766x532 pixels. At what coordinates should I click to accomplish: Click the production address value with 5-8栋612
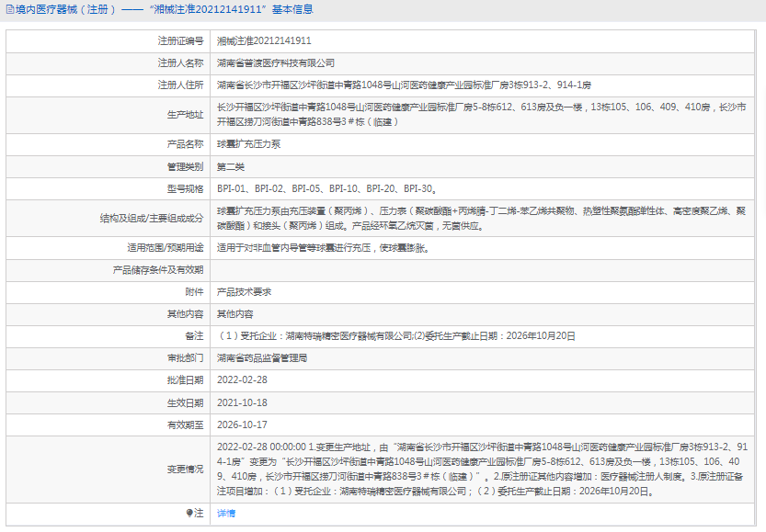point(481,115)
